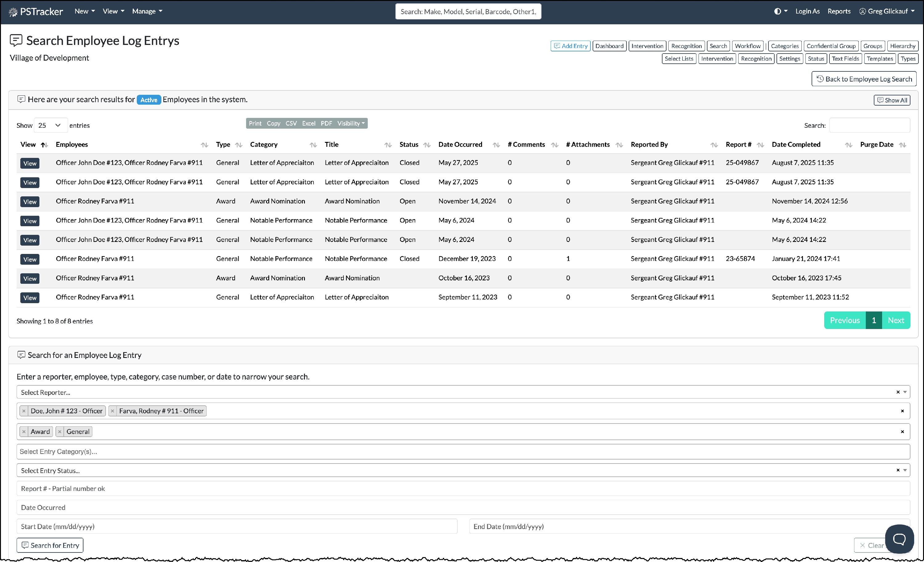The width and height of the screenshot is (924, 562).
Task: Remove the Doe, John #123 employee tag
Action: (x=24, y=411)
